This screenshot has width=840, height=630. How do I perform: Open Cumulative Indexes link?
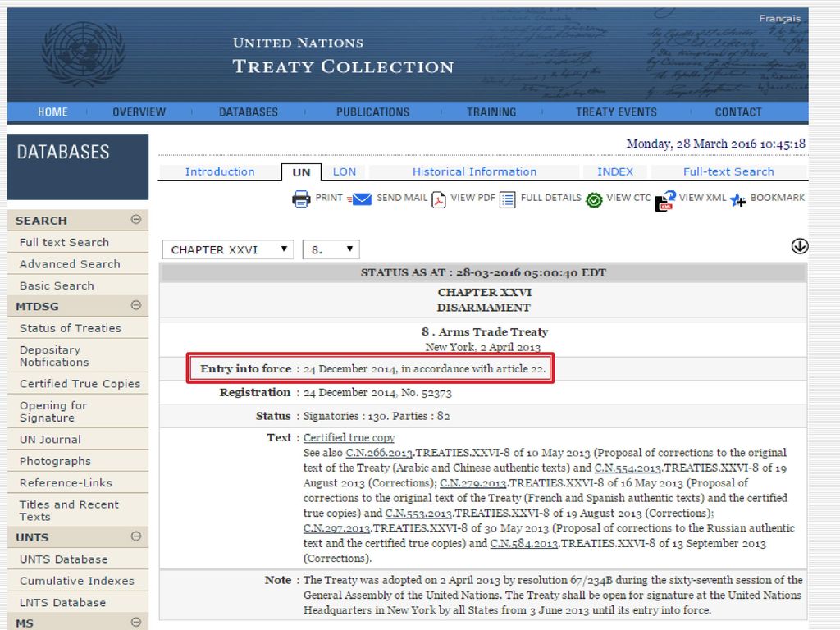(76, 581)
